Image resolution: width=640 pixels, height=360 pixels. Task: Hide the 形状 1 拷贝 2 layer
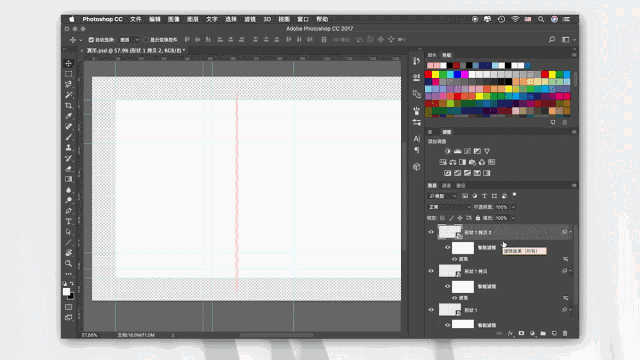[431, 232]
